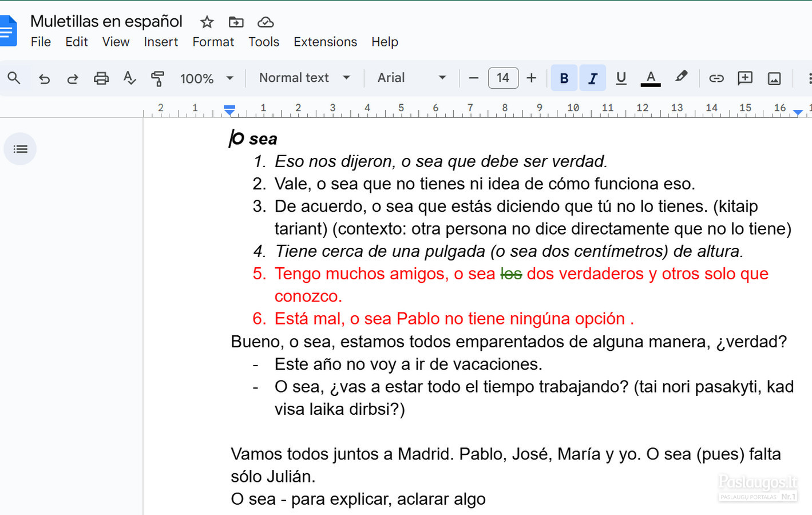The width and height of the screenshot is (812, 515).
Task: Show the document outline
Action: tap(20, 149)
